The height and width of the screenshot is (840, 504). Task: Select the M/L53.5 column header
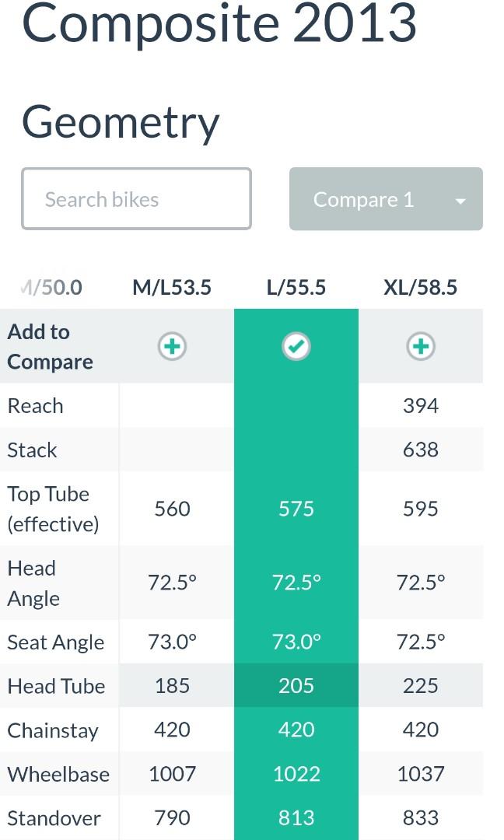point(172,288)
